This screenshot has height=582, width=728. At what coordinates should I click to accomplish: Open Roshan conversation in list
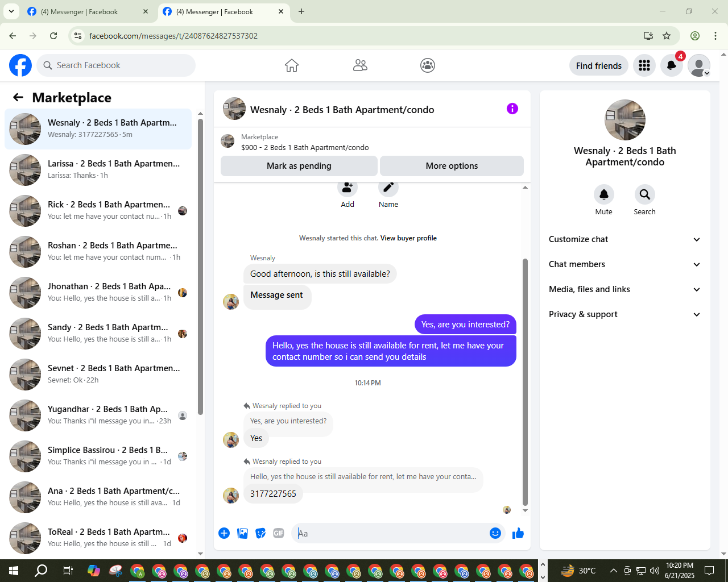98,252
